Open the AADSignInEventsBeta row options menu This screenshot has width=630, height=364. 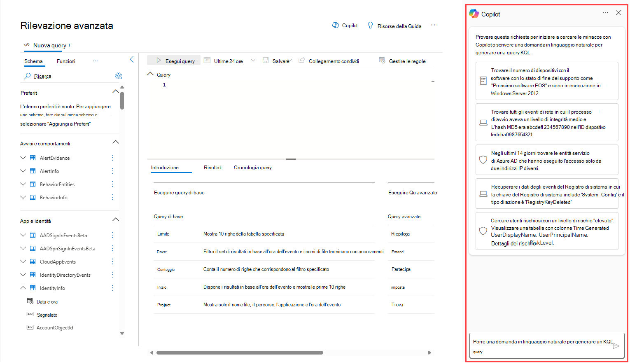[112, 235]
